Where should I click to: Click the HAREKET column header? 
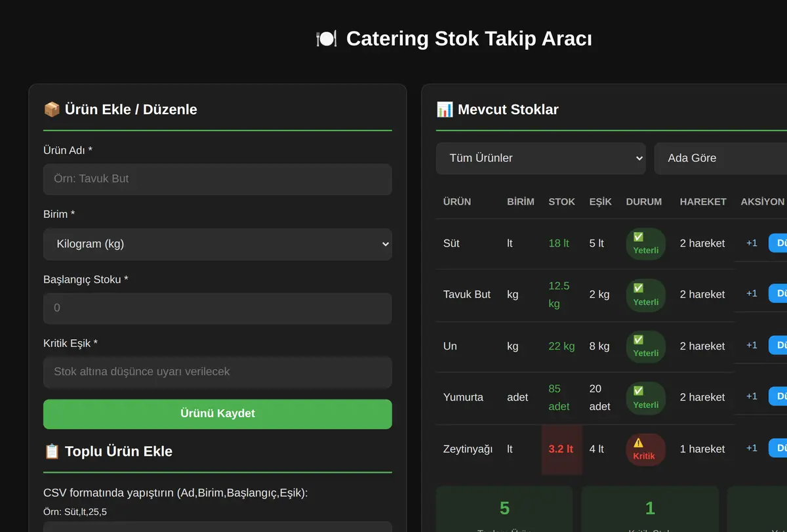(x=703, y=202)
